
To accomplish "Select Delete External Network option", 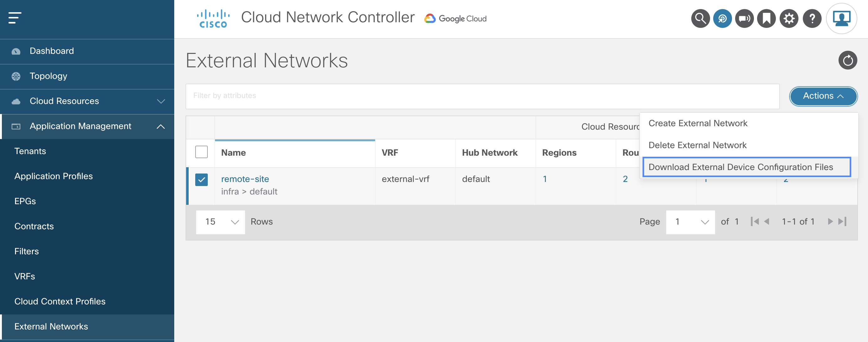I will tap(697, 145).
